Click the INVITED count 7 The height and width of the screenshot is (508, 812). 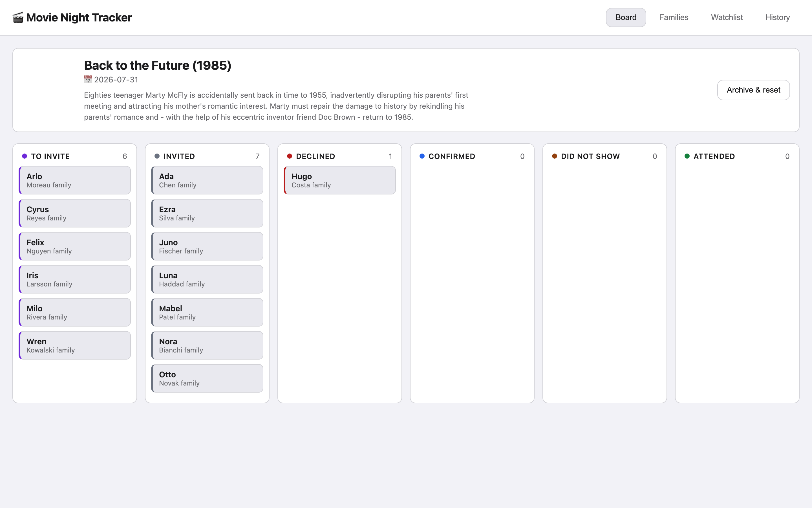click(x=257, y=156)
